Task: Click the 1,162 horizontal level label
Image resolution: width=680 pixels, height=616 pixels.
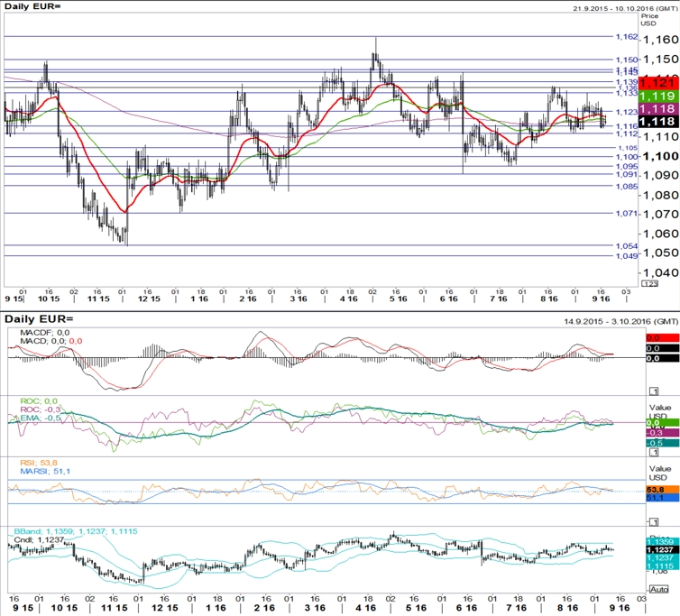Action: coord(626,37)
